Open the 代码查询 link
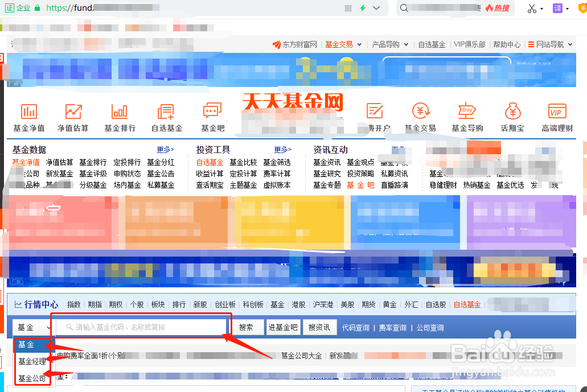 (356, 328)
